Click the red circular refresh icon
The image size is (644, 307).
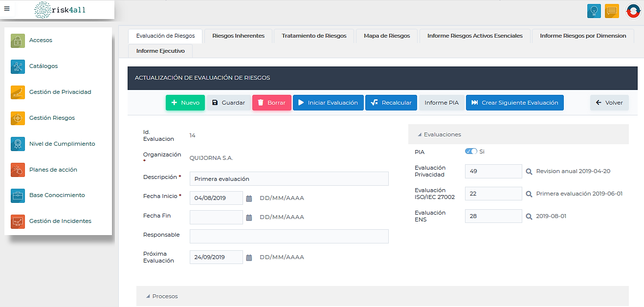[633, 11]
